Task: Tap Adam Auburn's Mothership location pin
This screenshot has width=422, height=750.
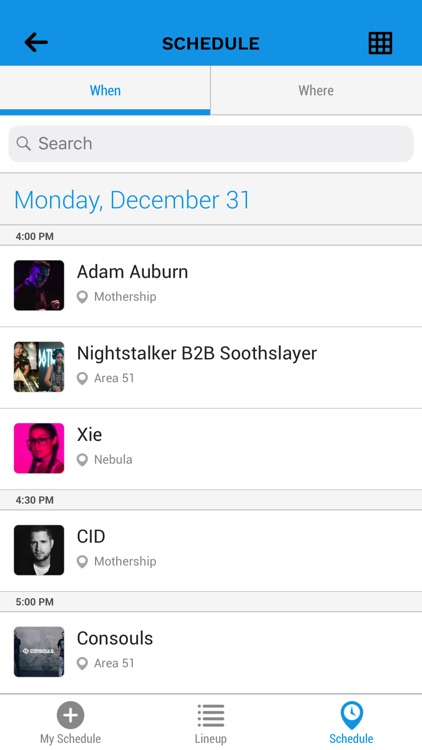Action: (x=82, y=297)
